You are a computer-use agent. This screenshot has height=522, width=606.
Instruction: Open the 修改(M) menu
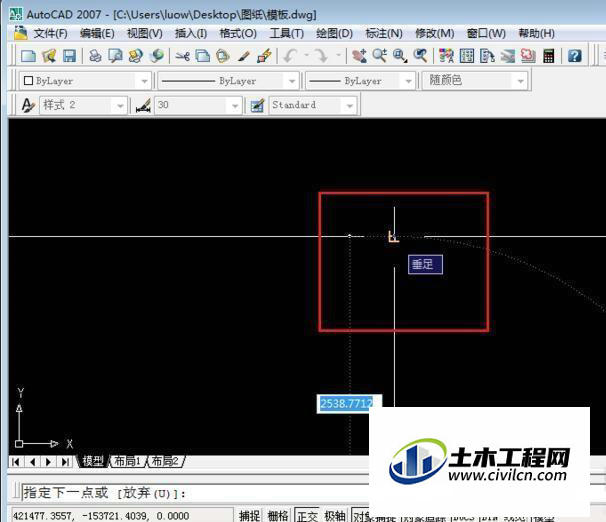click(x=434, y=34)
